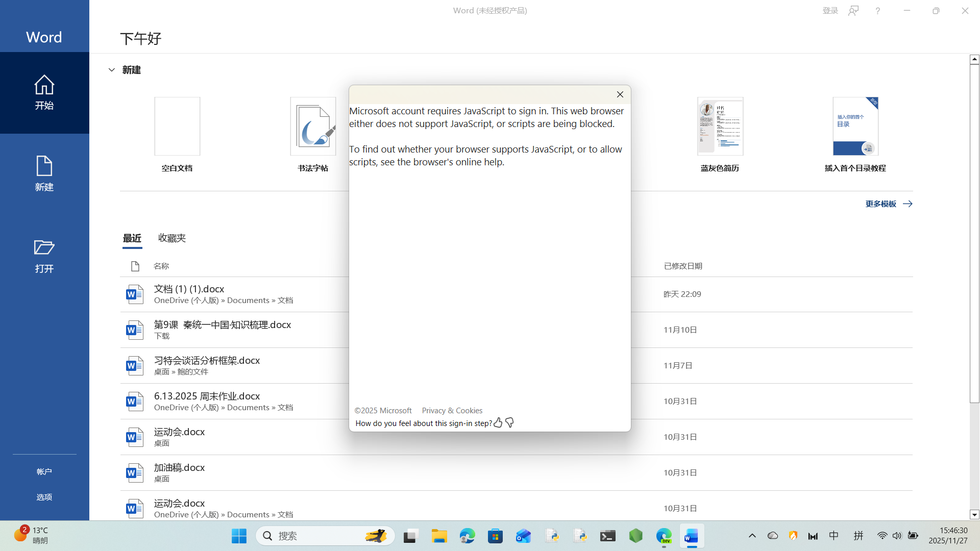Open 帐户 account page
The image size is (980, 551).
(x=44, y=471)
